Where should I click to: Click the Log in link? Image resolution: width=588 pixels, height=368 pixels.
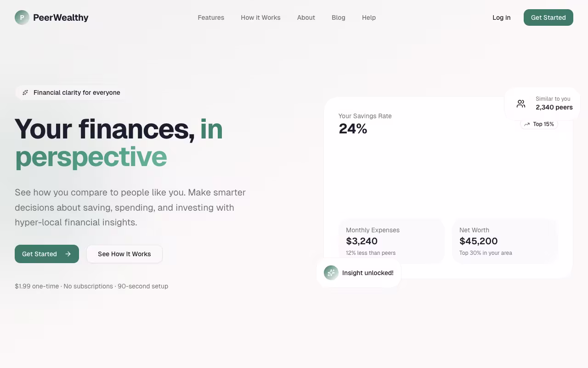click(x=501, y=17)
